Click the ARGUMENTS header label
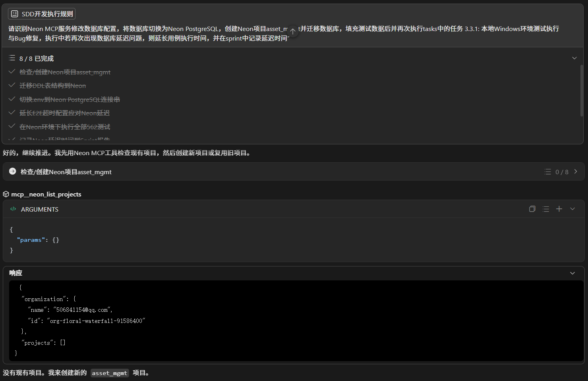 [x=40, y=209]
